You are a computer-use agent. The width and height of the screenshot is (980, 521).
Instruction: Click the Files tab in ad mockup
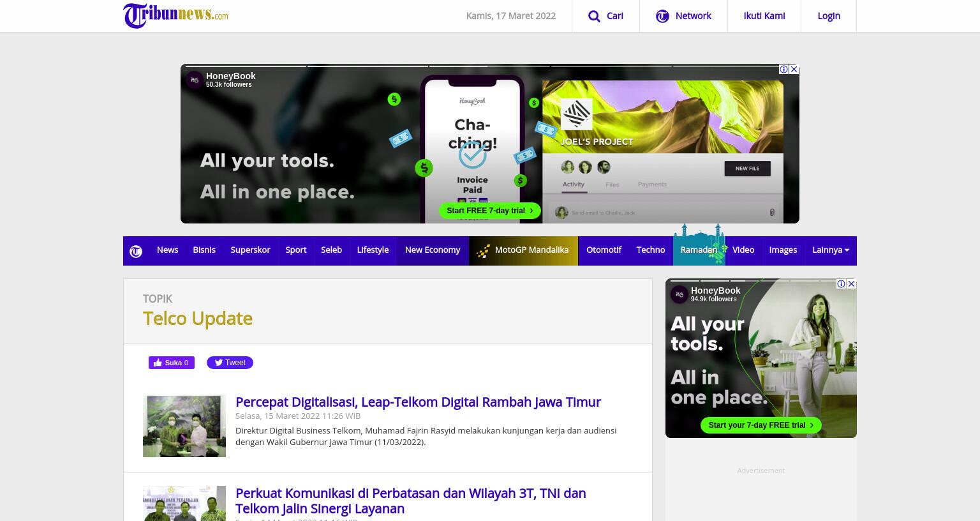point(612,185)
